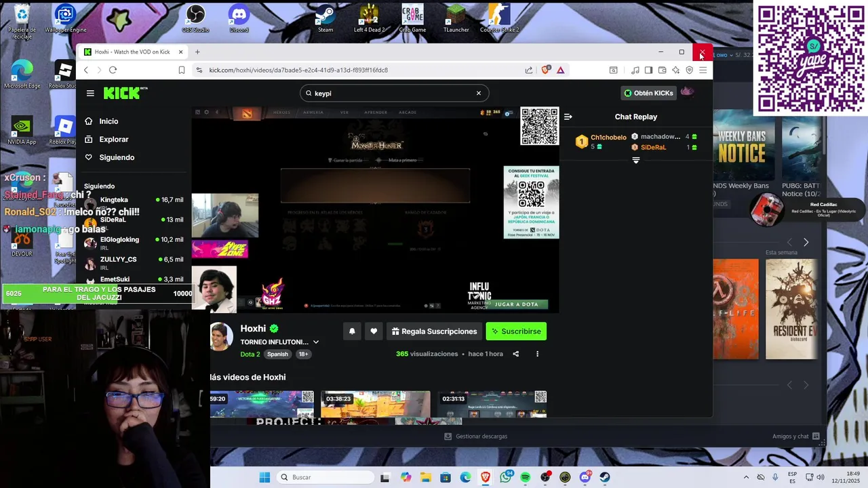Go to Inicio in Kick sidebar
Image resolution: width=868 pixels, height=488 pixels.
108,121
